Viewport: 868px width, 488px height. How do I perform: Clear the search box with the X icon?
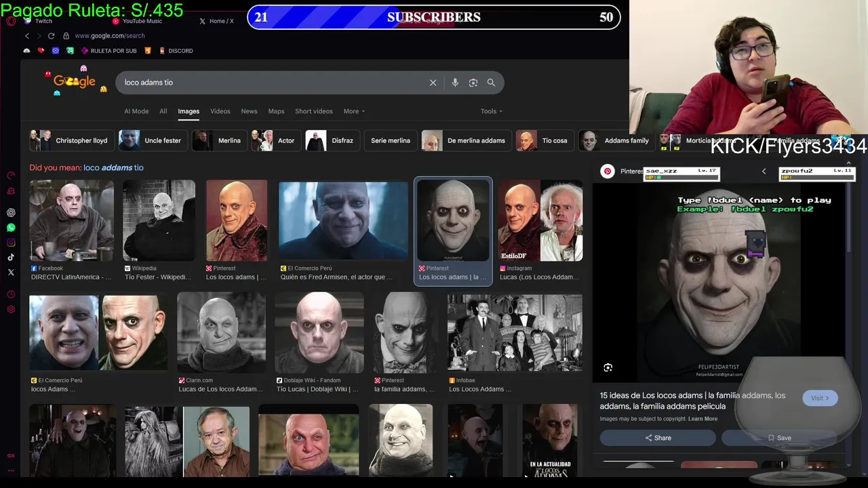click(433, 83)
